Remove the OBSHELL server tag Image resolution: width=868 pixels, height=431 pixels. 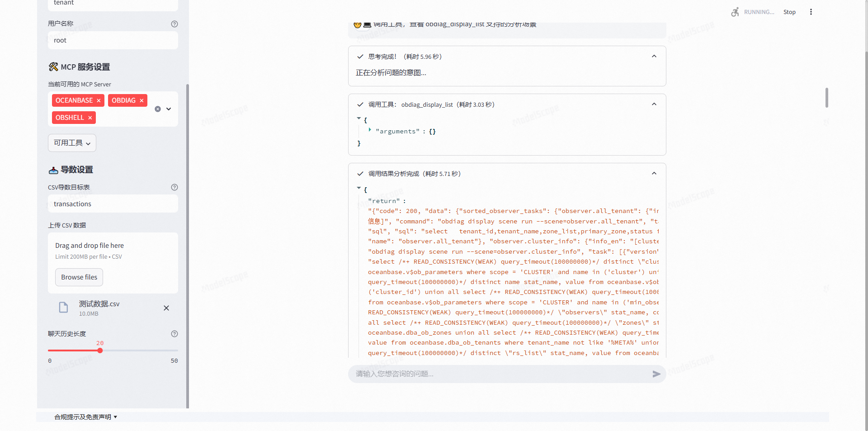(90, 118)
